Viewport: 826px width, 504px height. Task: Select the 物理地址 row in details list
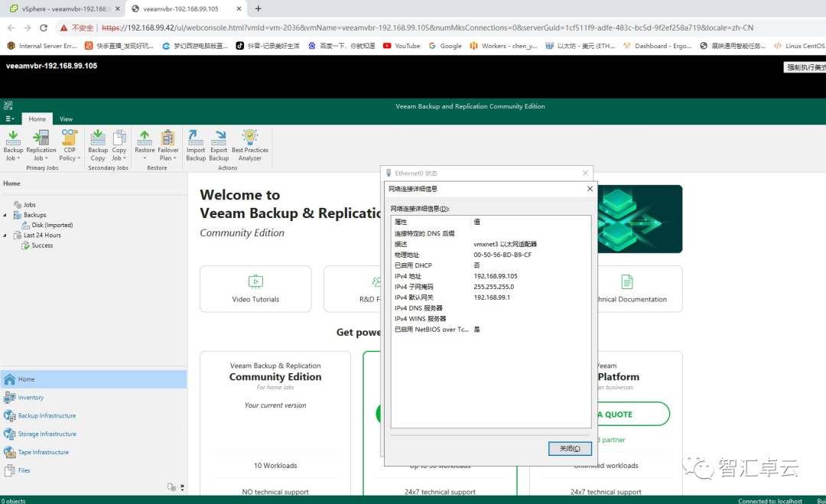(x=491, y=255)
